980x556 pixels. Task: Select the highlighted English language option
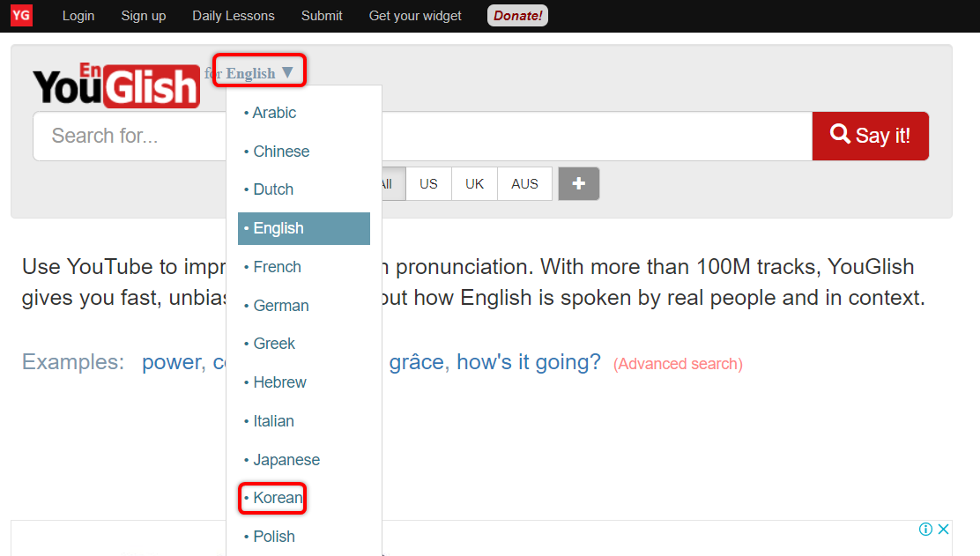[x=304, y=228]
